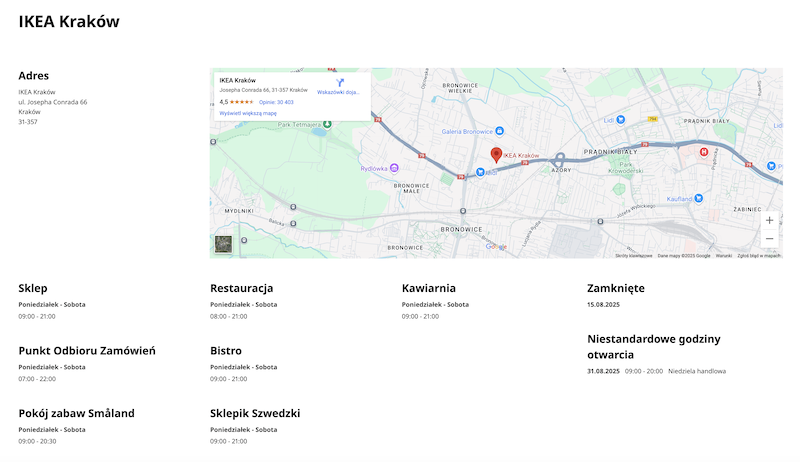
Task: Click 'Zgłoś błąd w mapach' link
Action: coord(759,256)
